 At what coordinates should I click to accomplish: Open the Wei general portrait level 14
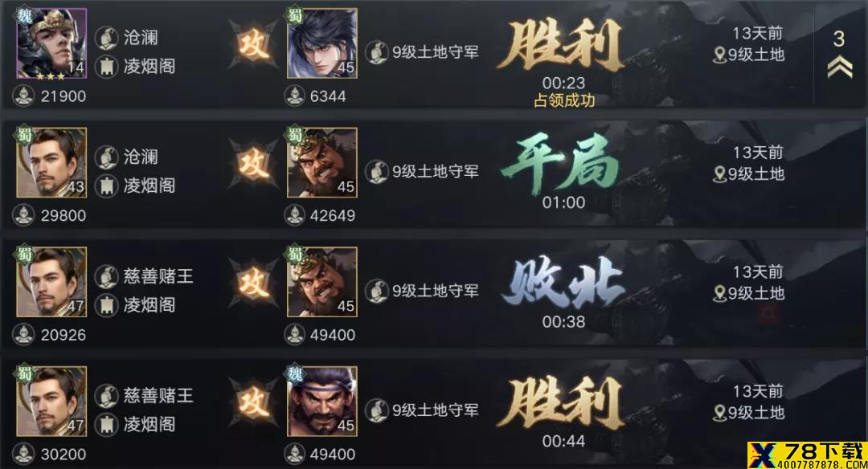coord(51,43)
